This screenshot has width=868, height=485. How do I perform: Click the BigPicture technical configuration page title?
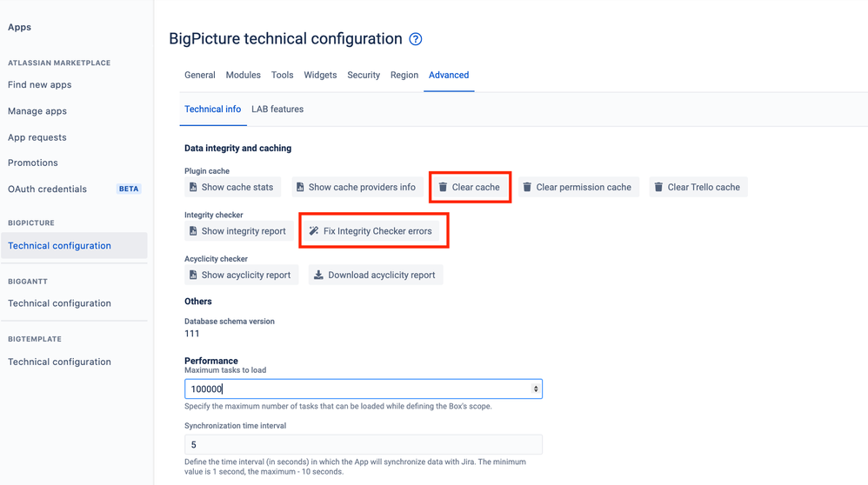285,39
